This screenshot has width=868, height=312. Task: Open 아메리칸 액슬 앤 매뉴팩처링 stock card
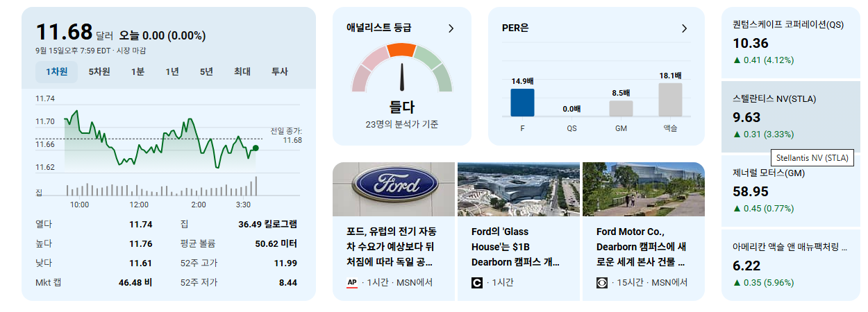pyautogui.click(x=791, y=265)
